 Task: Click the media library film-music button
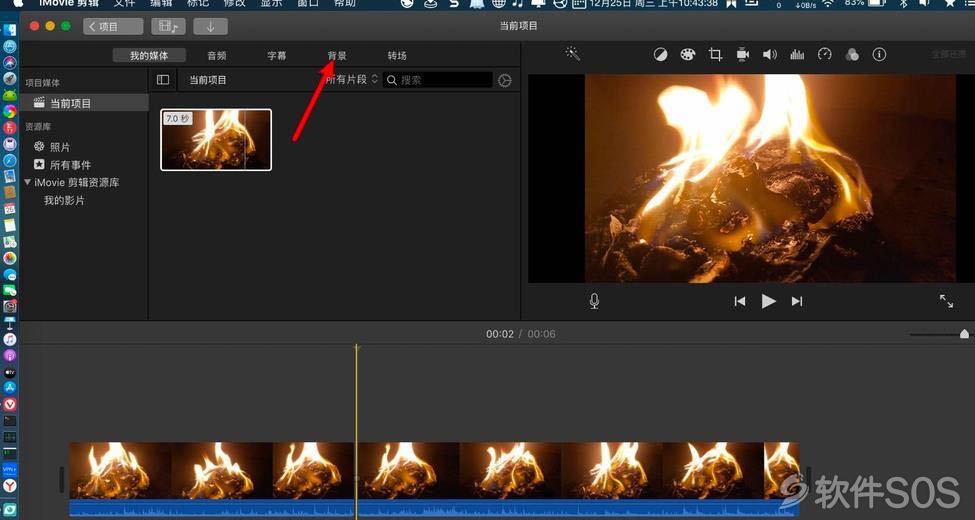(168, 26)
